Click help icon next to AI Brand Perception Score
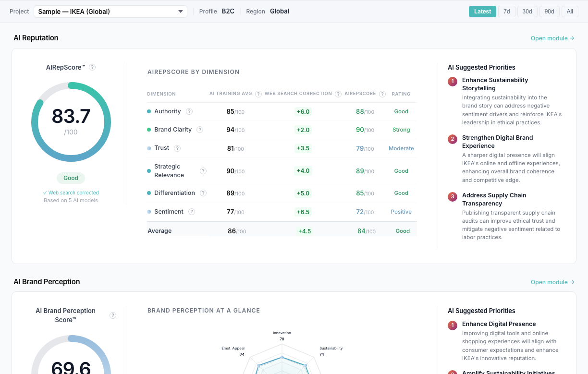This screenshot has height=374, width=588. click(113, 315)
